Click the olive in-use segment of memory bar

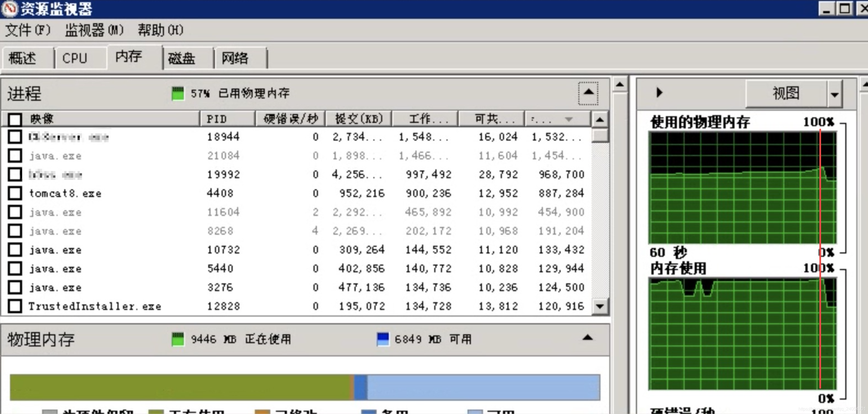[x=180, y=387]
